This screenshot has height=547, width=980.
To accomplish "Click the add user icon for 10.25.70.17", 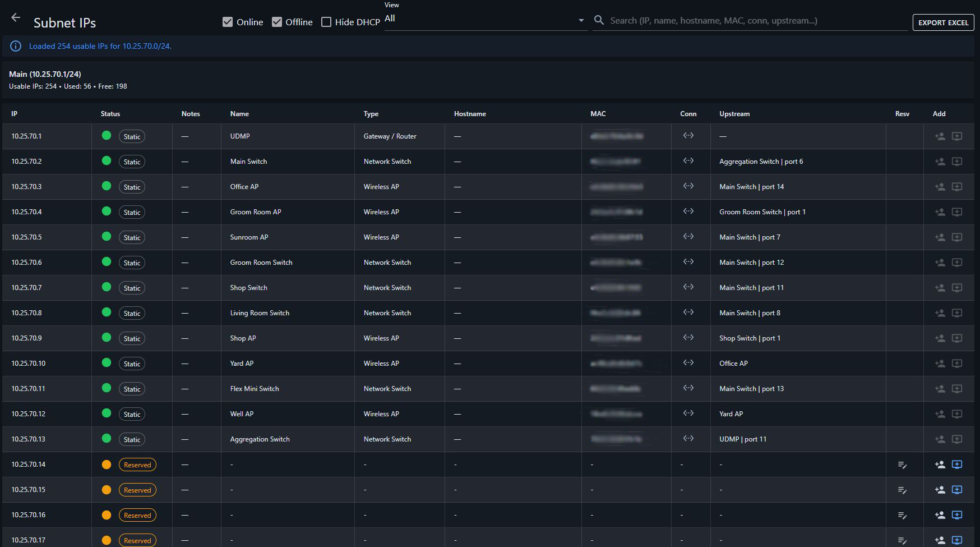I will click(x=940, y=540).
